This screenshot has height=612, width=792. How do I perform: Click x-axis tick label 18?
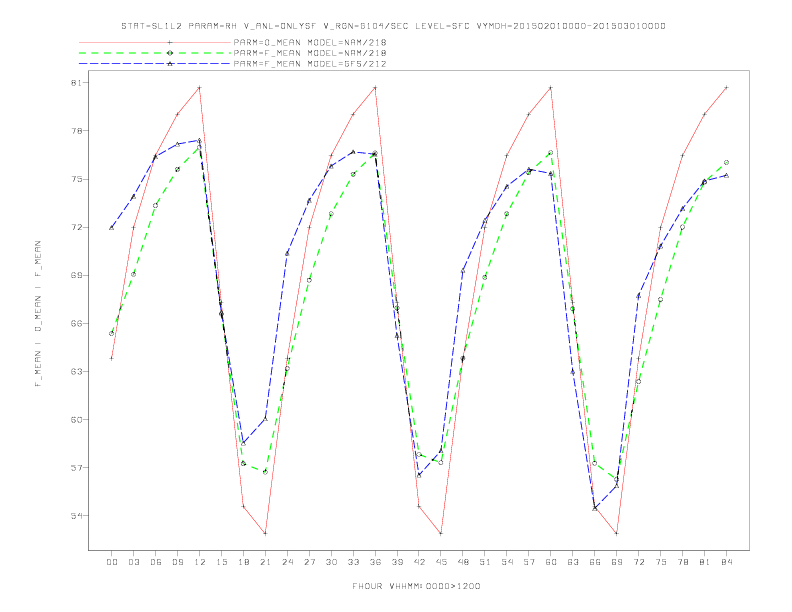[243, 562]
